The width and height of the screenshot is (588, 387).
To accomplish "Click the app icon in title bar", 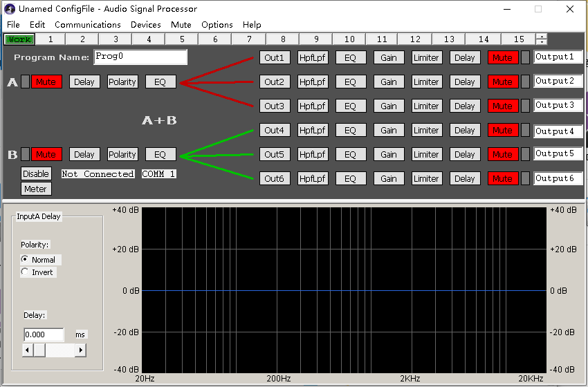I will [x=10, y=8].
